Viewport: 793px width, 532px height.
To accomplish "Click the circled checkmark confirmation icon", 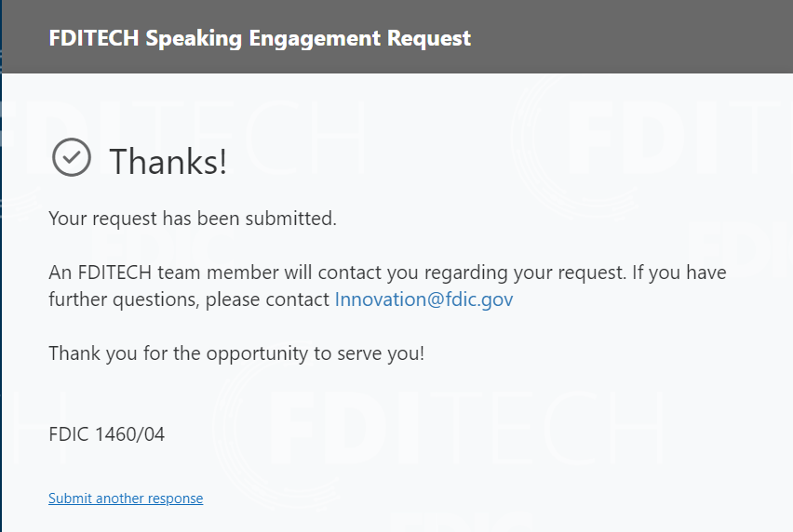I will pyautogui.click(x=72, y=157).
